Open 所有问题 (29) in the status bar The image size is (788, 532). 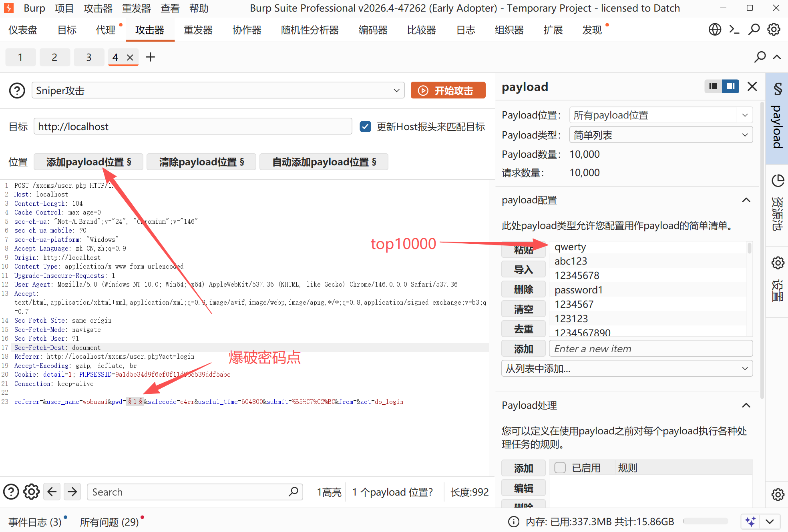(x=109, y=522)
